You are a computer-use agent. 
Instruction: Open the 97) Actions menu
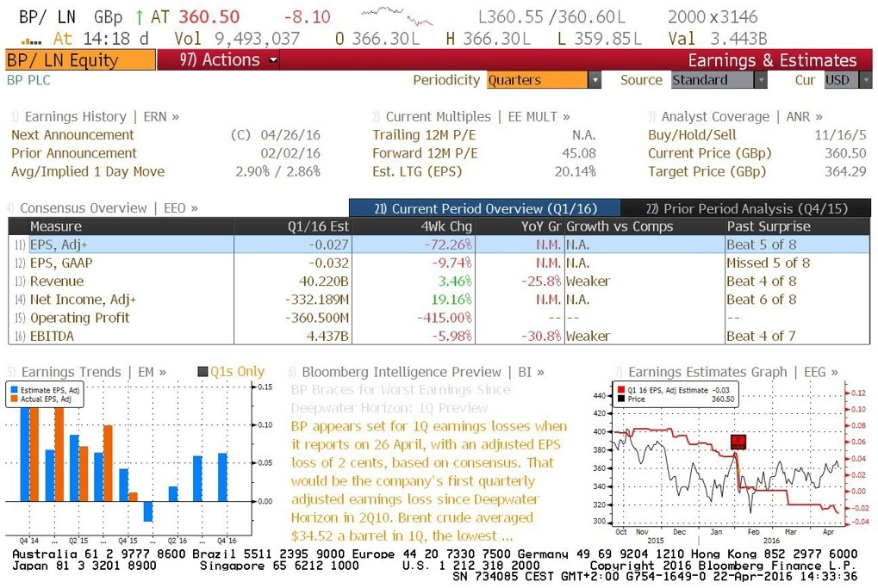[227, 60]
